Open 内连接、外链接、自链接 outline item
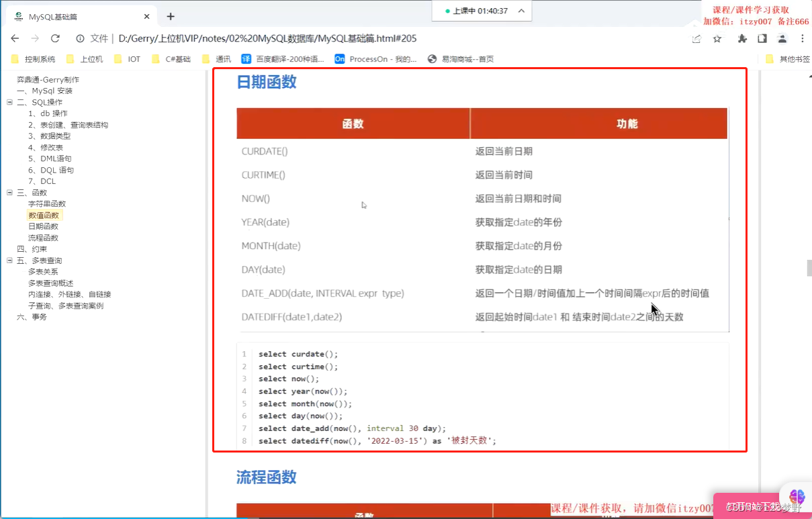 69,294
